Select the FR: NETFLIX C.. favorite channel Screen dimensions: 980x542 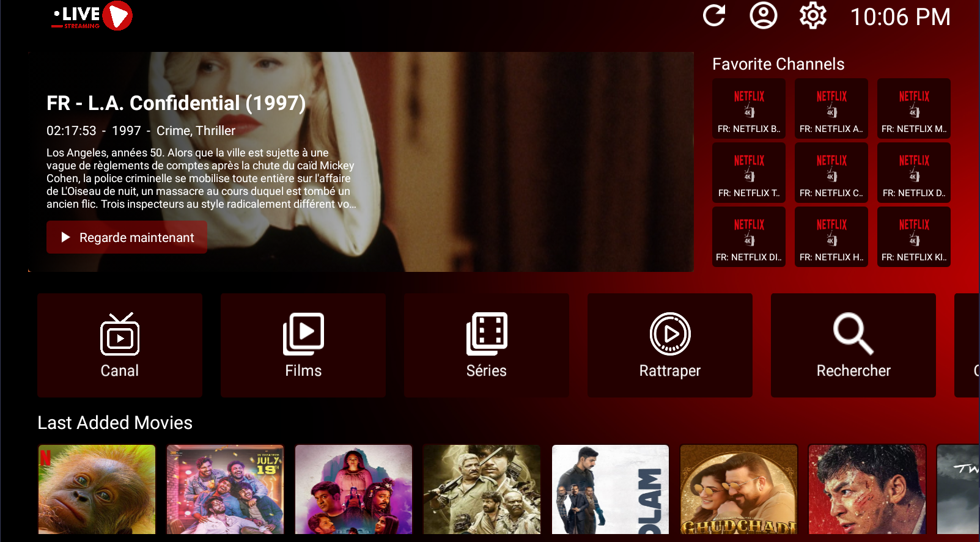pos(831,172)
